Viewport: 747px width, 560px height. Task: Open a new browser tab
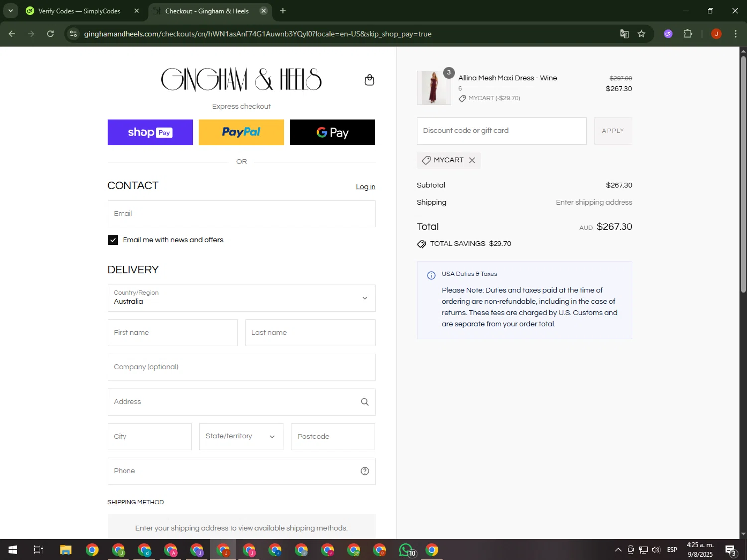283,11
